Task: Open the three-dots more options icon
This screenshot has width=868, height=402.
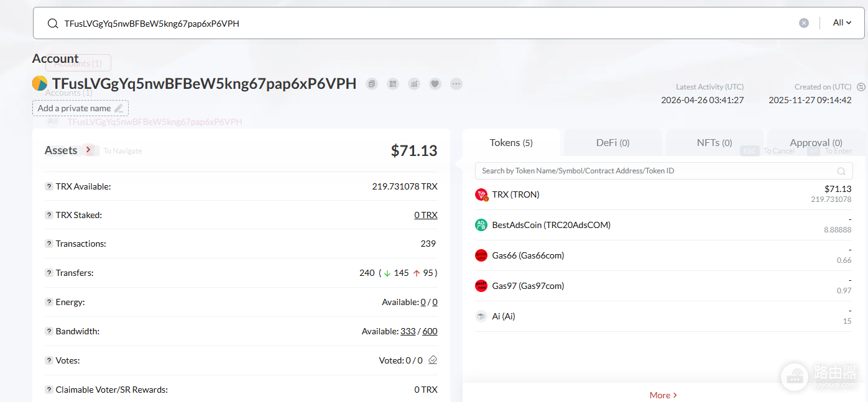Action: point(456,84)
